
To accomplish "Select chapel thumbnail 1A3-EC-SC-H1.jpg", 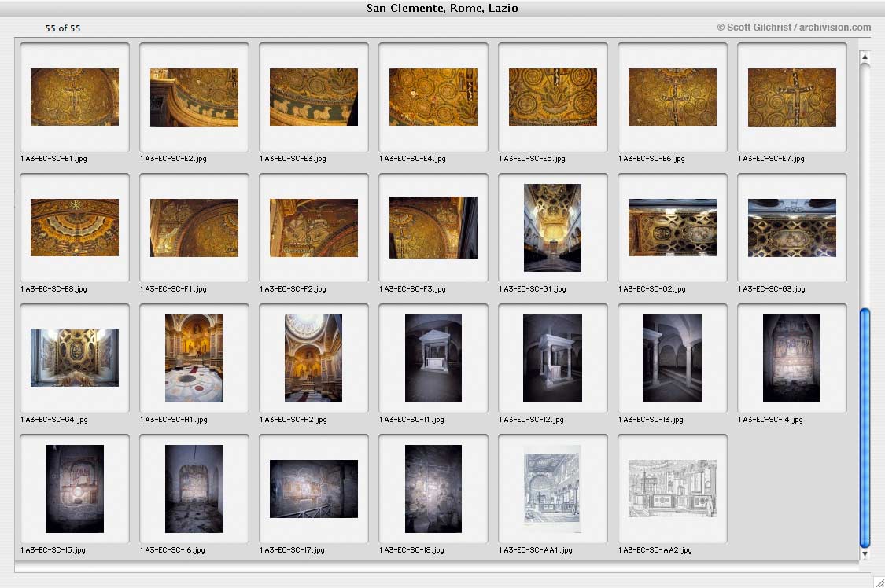I will 194,358.
